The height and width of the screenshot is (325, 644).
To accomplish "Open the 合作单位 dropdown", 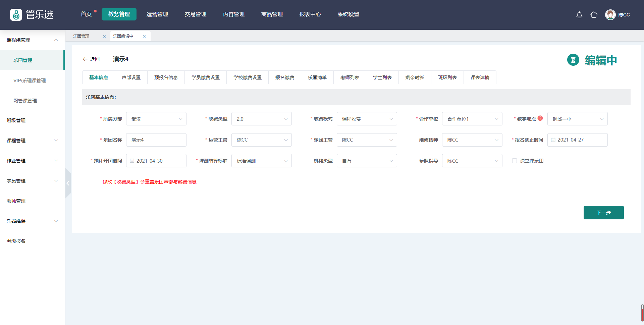I will [472, 119].
